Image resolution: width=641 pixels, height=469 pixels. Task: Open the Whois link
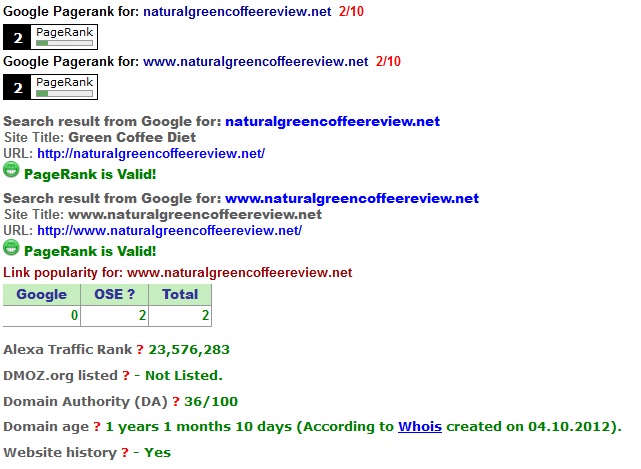coord(420,426)
